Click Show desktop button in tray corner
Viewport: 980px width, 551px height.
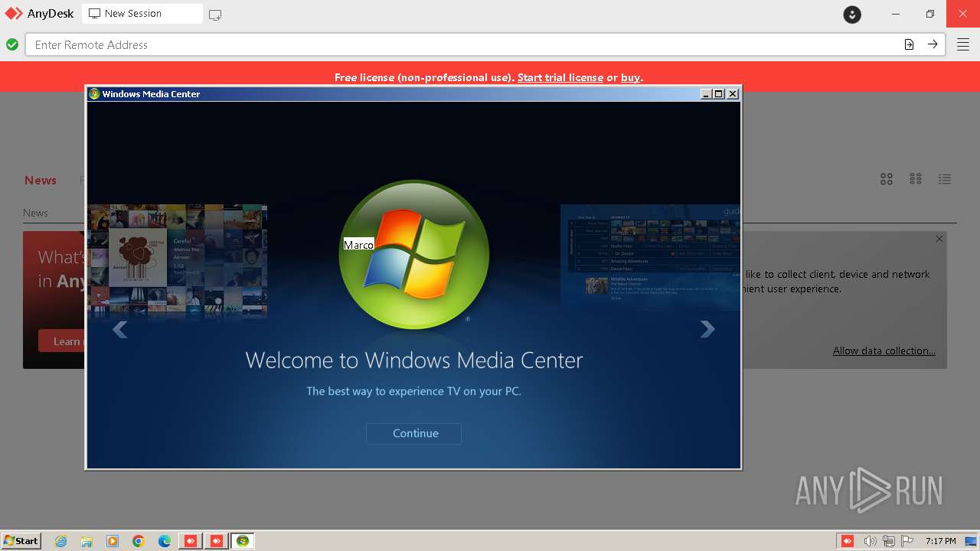click(x=972, y=541)
